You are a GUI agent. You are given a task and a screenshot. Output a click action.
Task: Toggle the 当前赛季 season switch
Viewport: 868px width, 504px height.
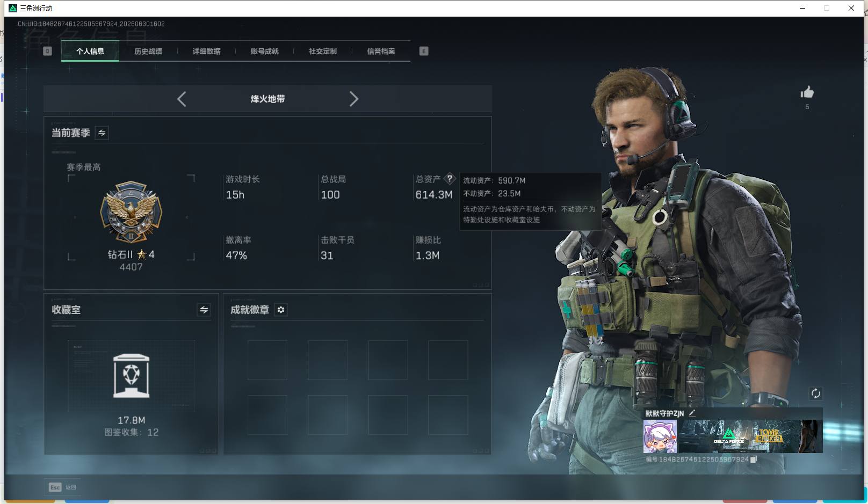coord(102,133)
